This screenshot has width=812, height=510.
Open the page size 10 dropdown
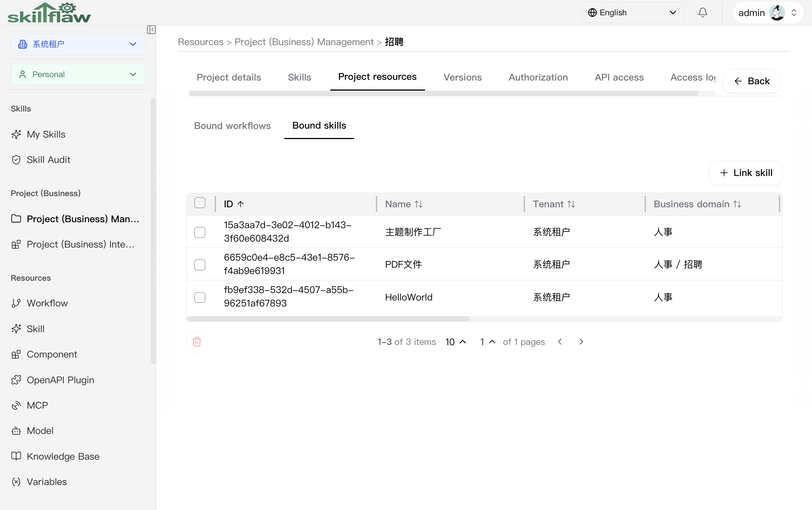click(x=456, y=342)
